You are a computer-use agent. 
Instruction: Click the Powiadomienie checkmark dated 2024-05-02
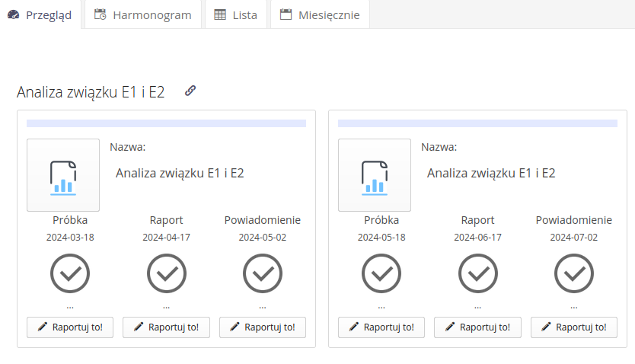[263, 273]
